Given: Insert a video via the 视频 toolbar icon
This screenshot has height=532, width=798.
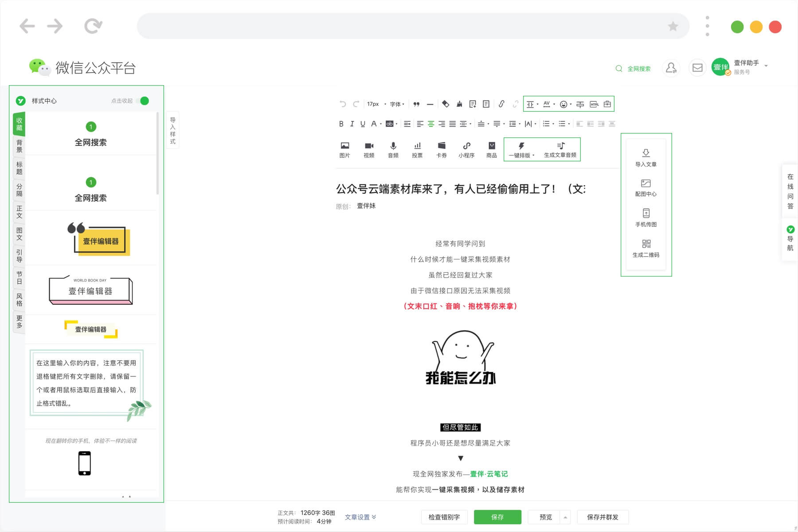Looking at the screenshot, I should click(368, 149).
